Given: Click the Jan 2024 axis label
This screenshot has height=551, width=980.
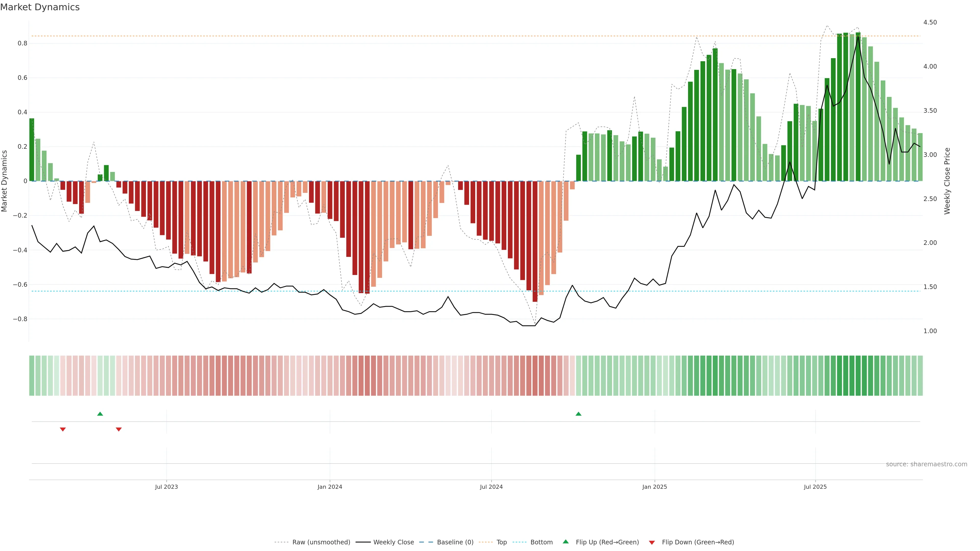Looking at the screenshot, I should 329,487.
